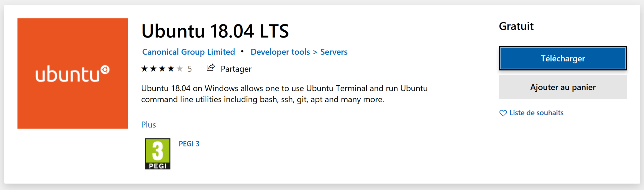Open the PEGI 3 text link

click(x=189, y=144)
